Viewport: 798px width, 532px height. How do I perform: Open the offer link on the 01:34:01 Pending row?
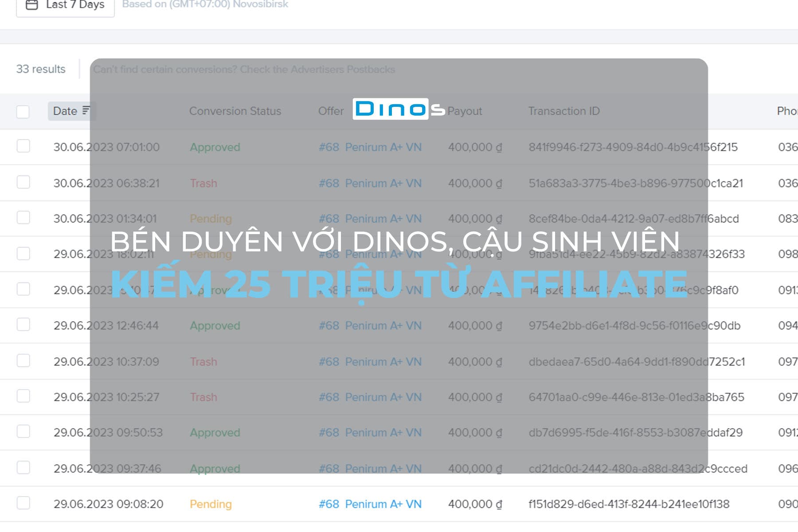[x=371, y=218]
